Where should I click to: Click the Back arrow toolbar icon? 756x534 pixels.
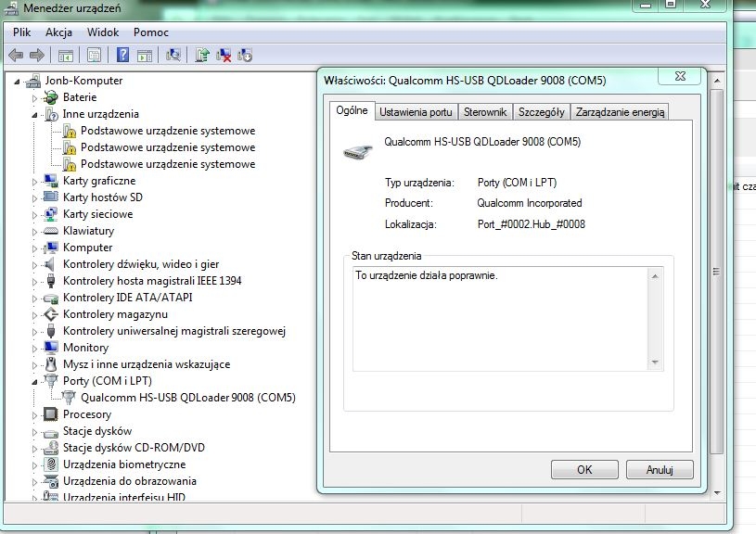point(17,55)
